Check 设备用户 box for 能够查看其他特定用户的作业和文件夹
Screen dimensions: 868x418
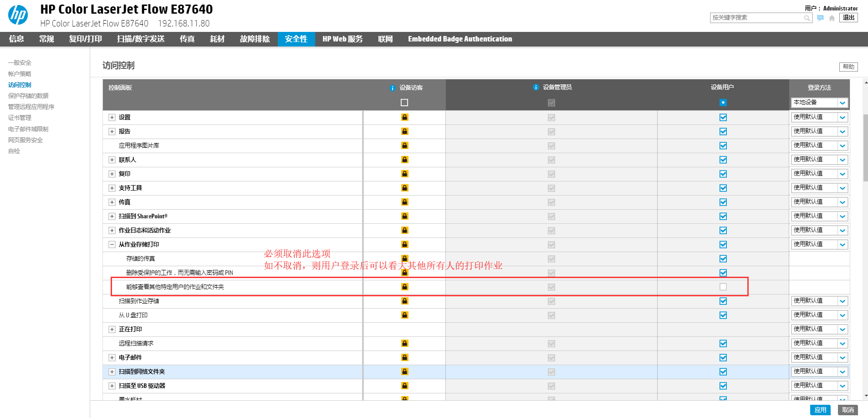[723, 287]
